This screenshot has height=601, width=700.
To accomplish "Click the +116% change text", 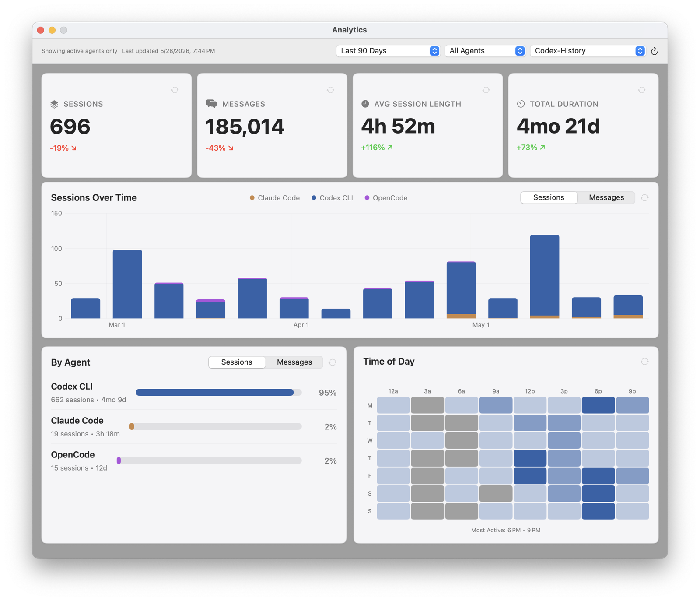I will (373, 148).
